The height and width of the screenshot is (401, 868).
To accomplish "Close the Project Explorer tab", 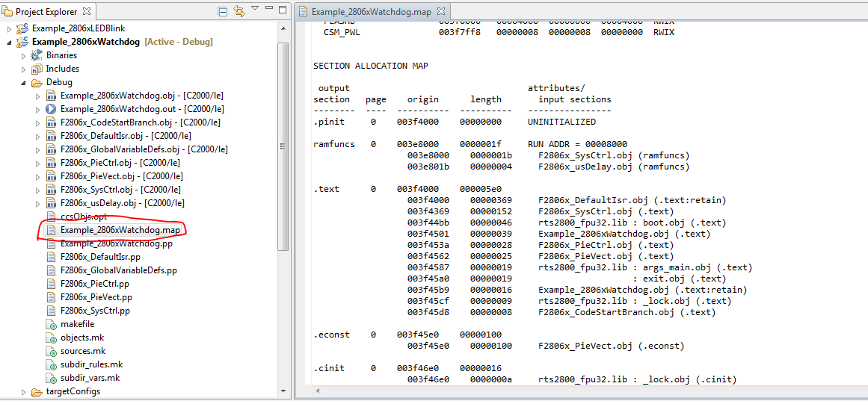I will tap(87, 12).
